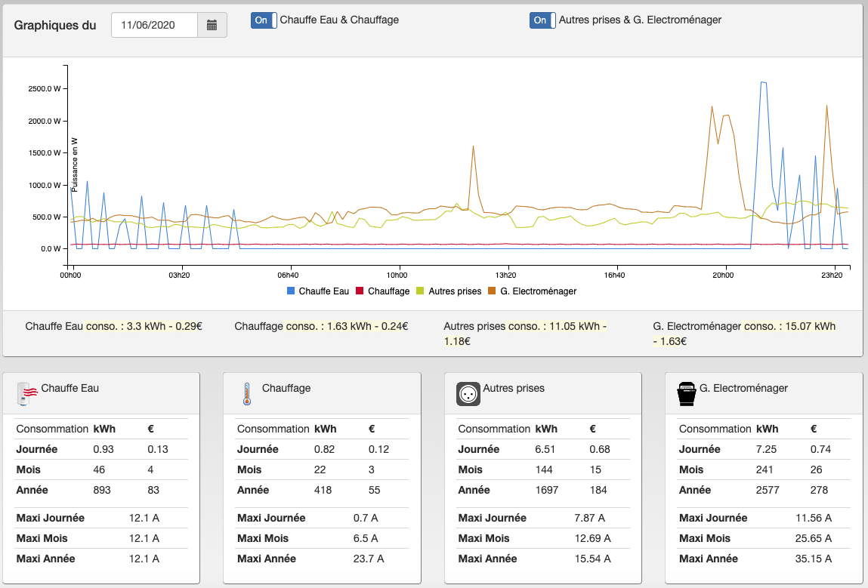Click Chauffage Maxi Journée value 0.7 A
This screenshot has width=868, height=588.
coord(366,518)
